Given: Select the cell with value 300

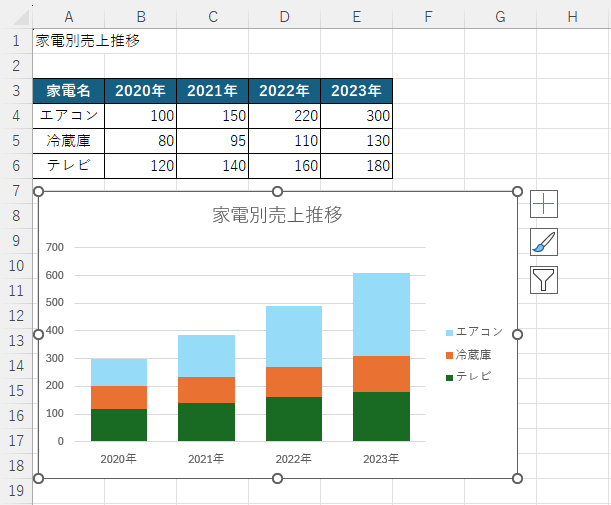Looking at the screenshot, I should [x=356, y=116].
